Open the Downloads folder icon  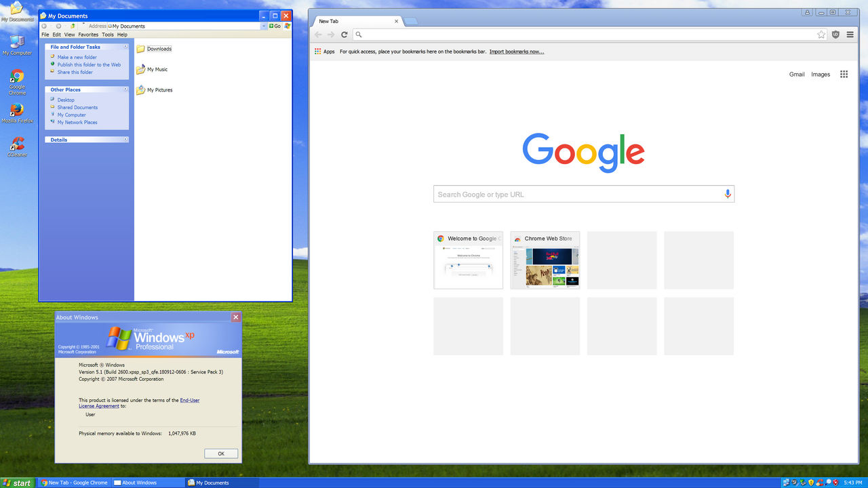click(141, 49)
